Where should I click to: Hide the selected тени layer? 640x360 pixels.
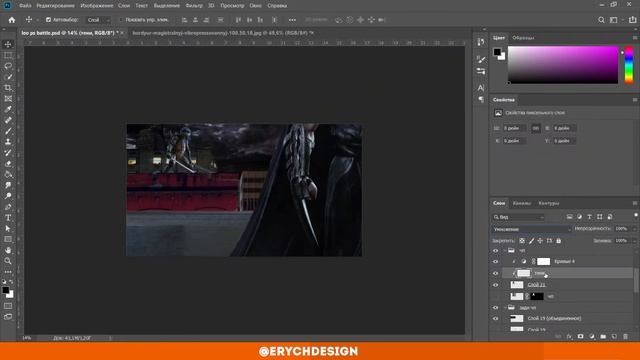496,273
